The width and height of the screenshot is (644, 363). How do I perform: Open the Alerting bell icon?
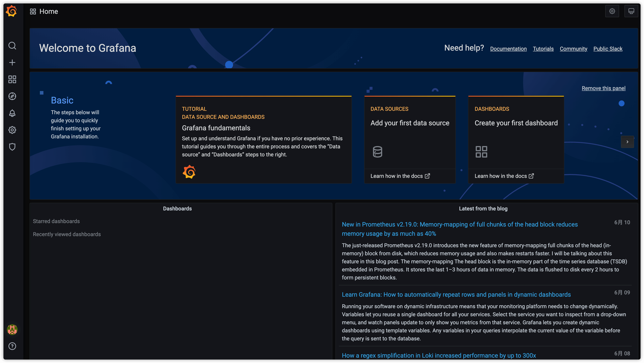tap(12, 113)
